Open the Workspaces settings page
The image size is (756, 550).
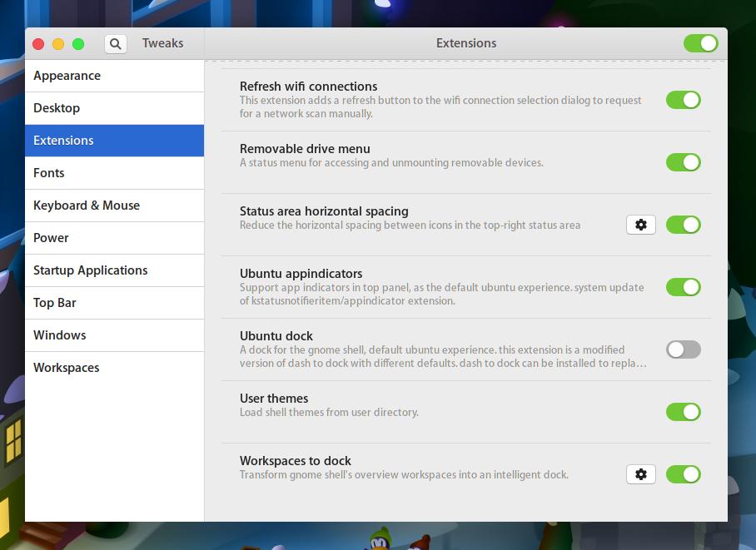pos(66,367)
